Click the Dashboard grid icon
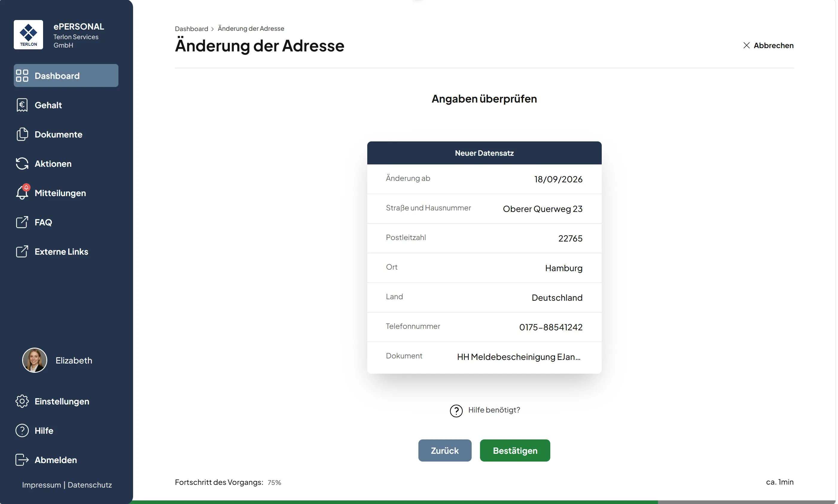Screen dimensions: 838x504 pyautogui.click(x=22, y=76)
